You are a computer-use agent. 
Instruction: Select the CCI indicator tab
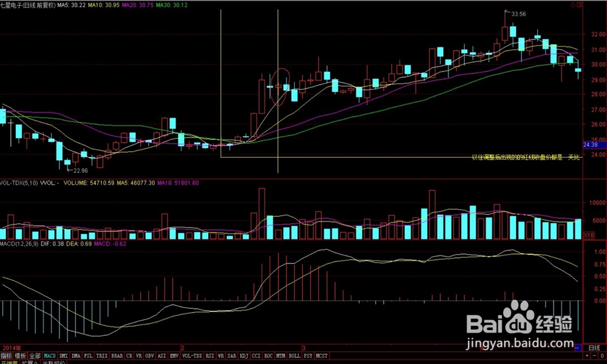click(256, 356)
